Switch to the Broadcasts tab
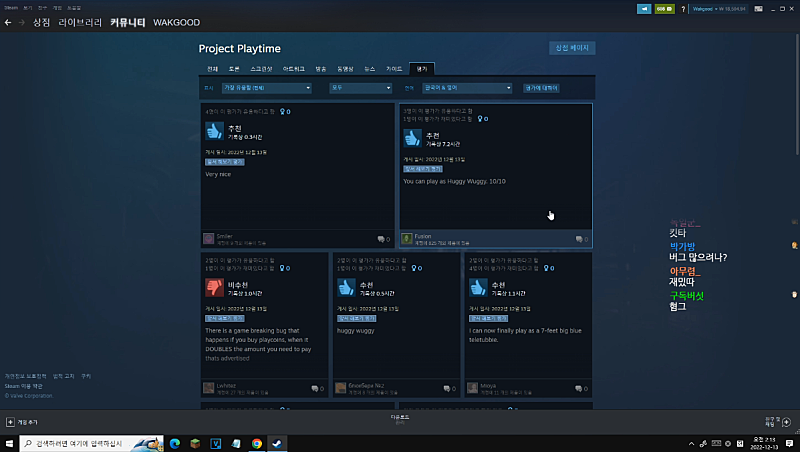The image size is (800, 452). click(x=320, y=69)
